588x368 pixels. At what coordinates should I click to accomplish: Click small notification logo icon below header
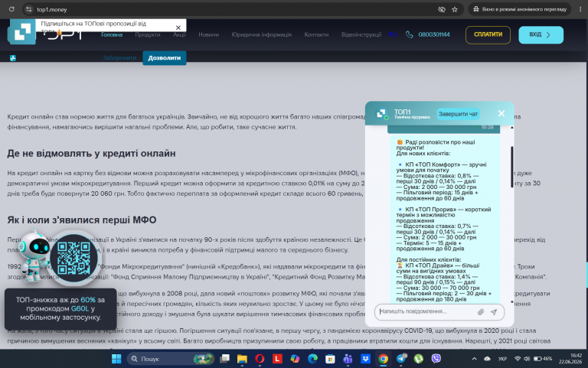click(x=13, y=58)
